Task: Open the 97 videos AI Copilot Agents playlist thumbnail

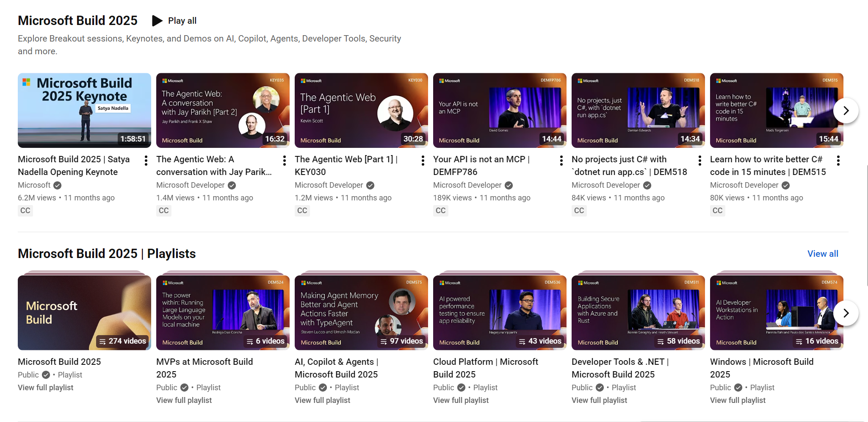Action: pos(361,313)
